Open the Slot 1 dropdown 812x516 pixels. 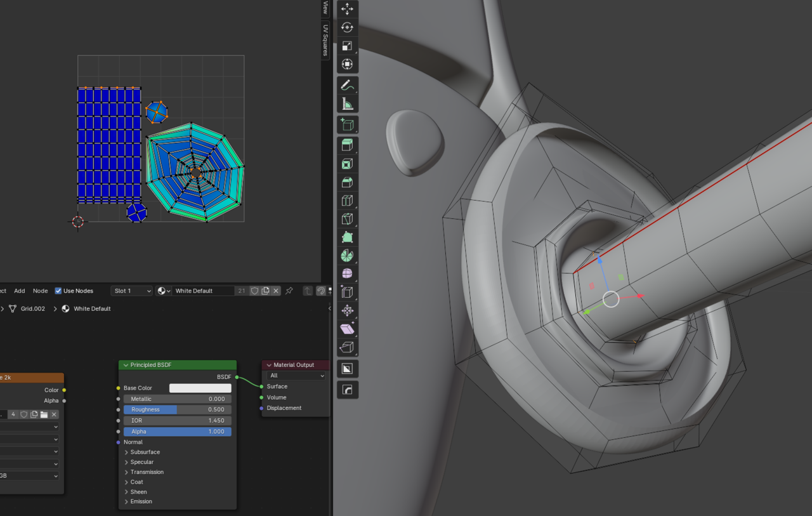pos(132,291)
